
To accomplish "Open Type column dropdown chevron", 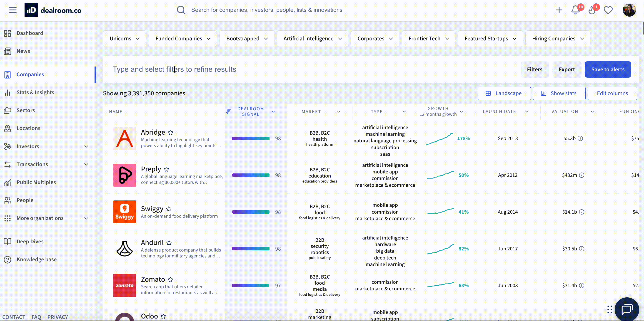I will (404, 111).
